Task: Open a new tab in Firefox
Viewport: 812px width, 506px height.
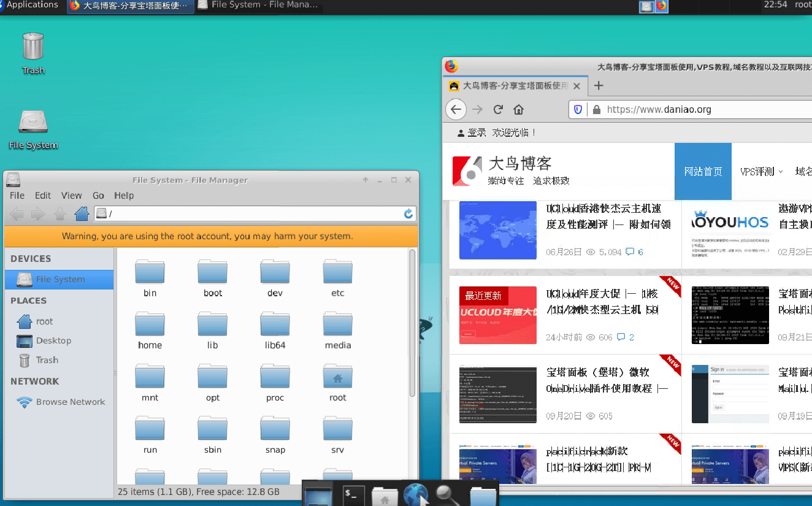Action: coord(599,85)
